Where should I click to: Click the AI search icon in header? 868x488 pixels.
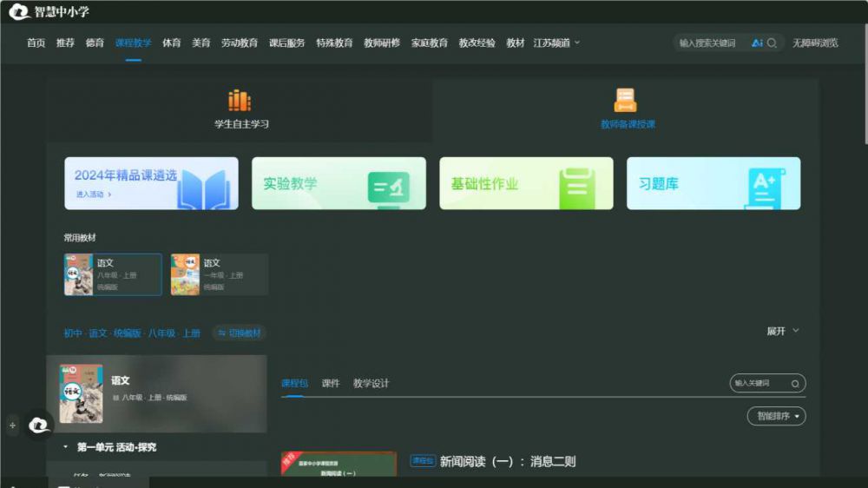click(757, 43)
